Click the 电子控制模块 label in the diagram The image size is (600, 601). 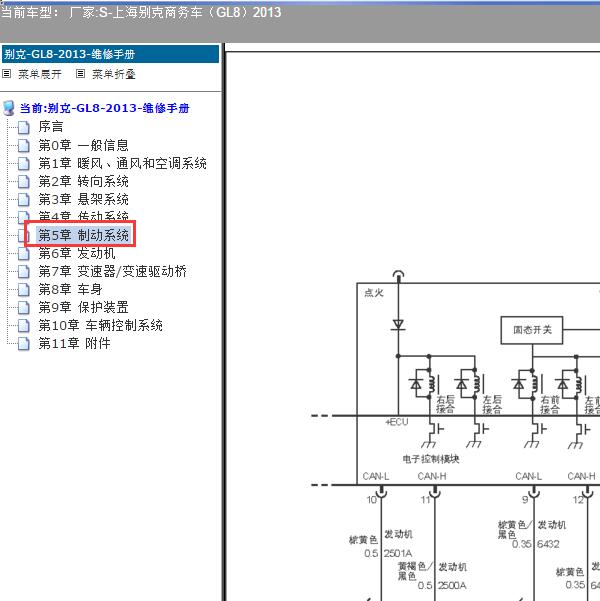click(x=431, y=459)
